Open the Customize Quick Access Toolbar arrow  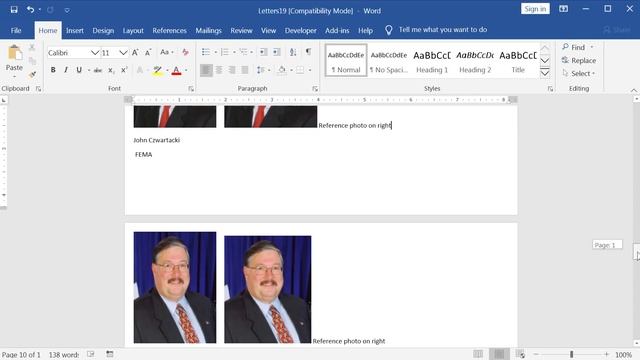tap(67, 10)
